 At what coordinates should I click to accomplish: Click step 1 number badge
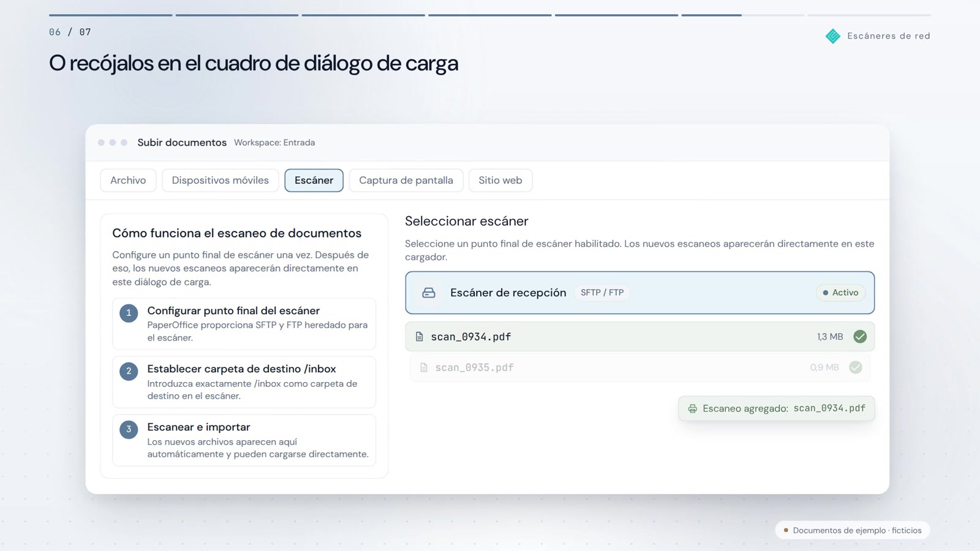click(x=129, y=313)
